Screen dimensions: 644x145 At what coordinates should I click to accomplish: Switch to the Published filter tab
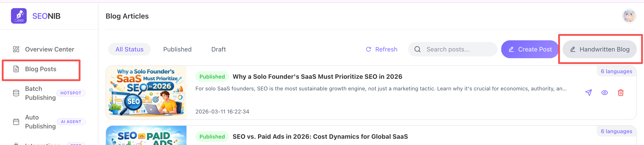click(x=177, y=49)
